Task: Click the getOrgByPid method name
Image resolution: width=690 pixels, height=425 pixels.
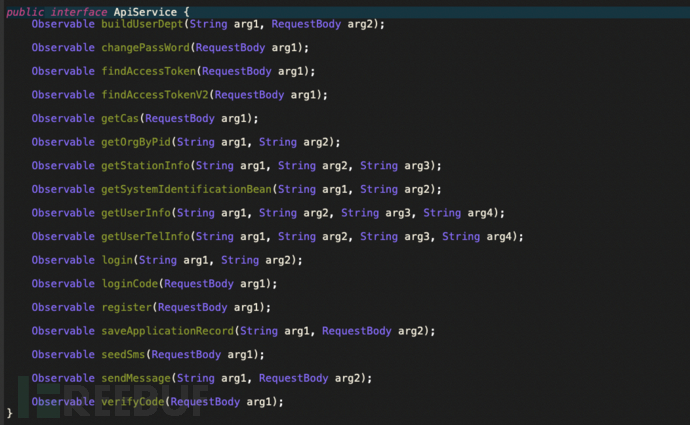Action: pos(136,142)
